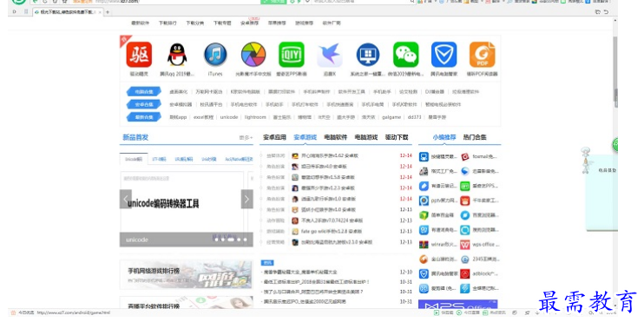Screen dimensions: 644x329
Task: Click the 资讯 blue news label
Action: (x=267, y=262)
